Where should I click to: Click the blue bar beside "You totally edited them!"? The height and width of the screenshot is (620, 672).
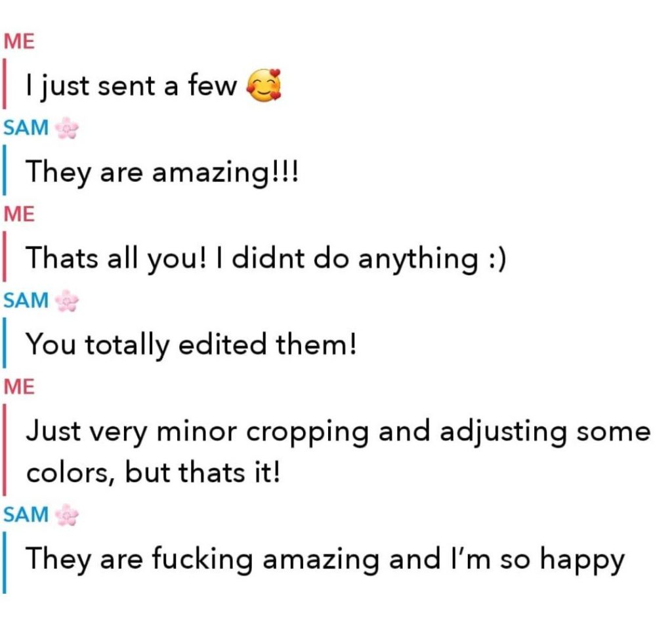pyautogui.click(x=5, y=345)
